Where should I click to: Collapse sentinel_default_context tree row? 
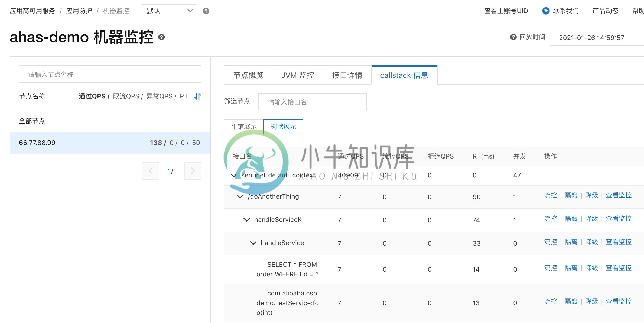(233, 175)
